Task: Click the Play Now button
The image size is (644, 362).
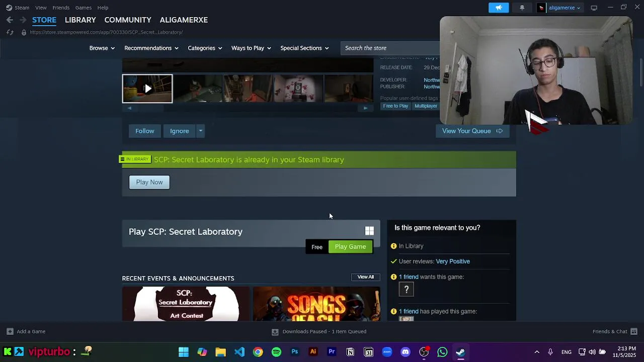Action: pyautogui.click(x=149, y=182)
